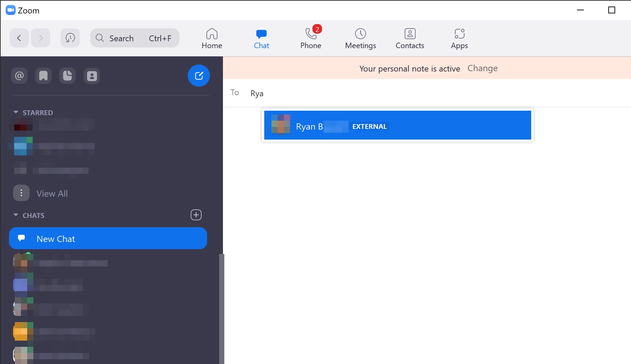
Task: Go forward with the right arrow button
Action: 41,38
